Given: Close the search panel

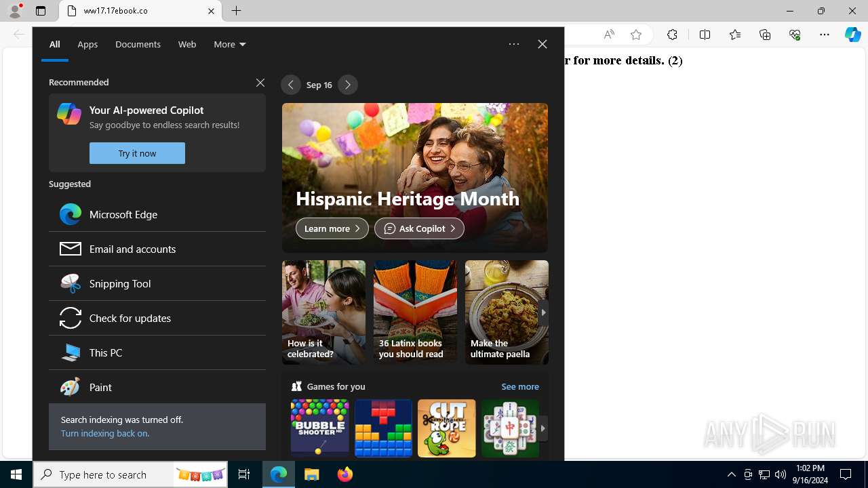Looking at the screenshot, I should [x=542, y=44].
